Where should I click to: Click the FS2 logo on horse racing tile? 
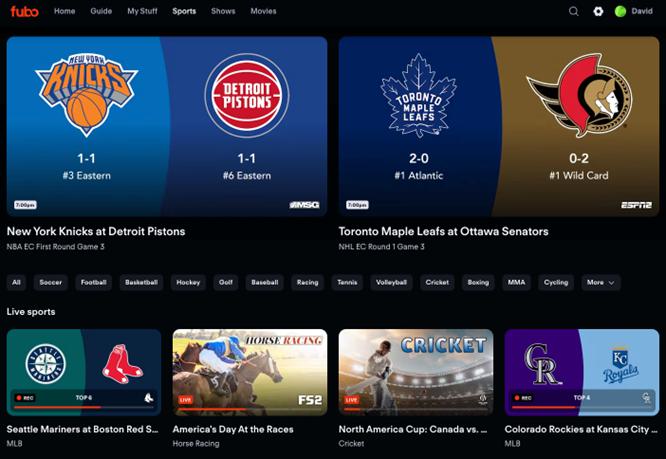pos(310,400)
